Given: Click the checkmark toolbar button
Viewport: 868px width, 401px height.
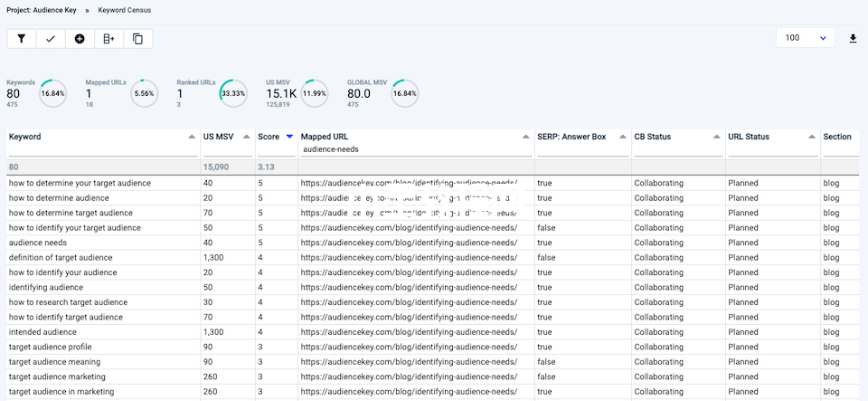Looking at the screenshot, I should [x=51, y=39].
